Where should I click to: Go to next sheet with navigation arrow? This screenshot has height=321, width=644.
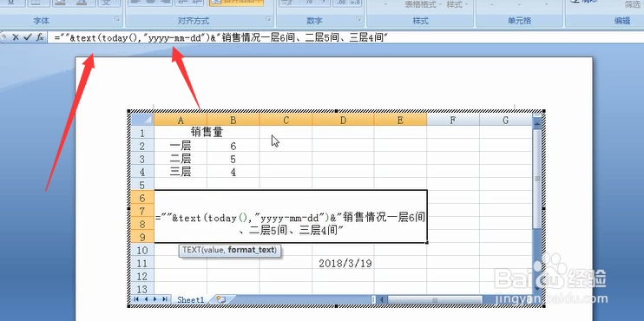click(x=155, y=299)
